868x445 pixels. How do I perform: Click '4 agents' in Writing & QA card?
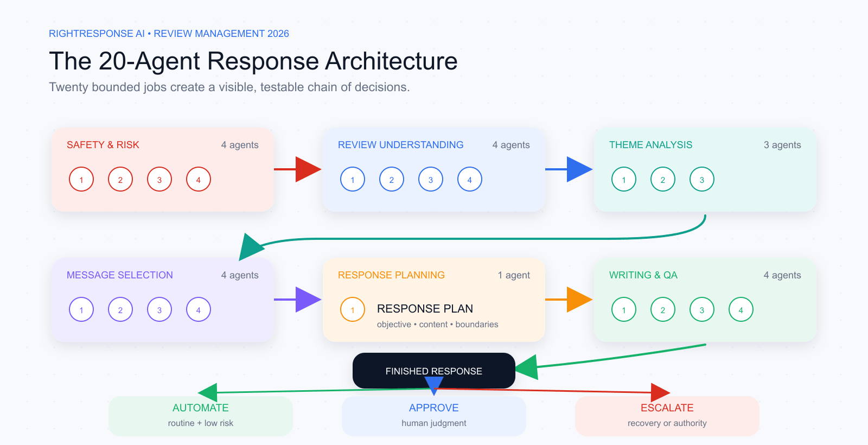pos(782,275)
